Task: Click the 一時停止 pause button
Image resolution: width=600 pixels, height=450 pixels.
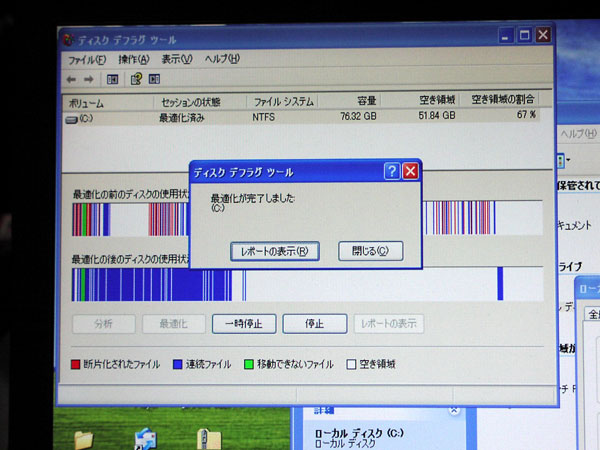Action: pyautogui.click(x=244, y=324)
